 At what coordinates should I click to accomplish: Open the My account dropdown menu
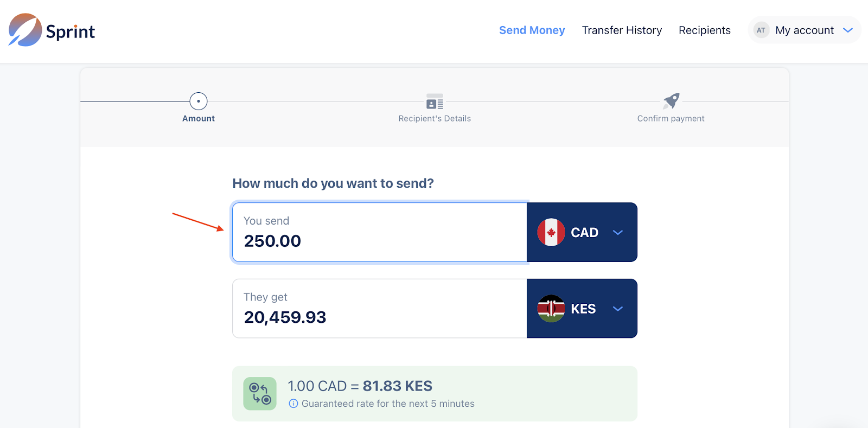(847, 30)
